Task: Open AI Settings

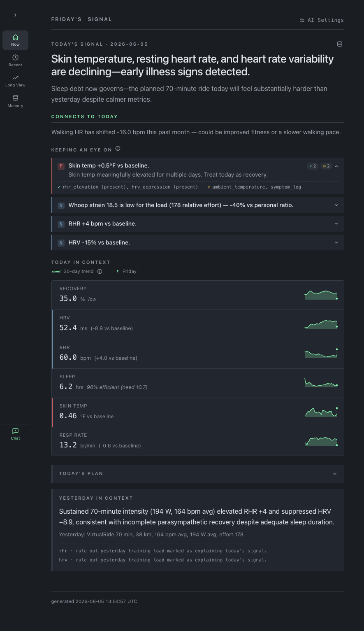Action: coord(322,20)
